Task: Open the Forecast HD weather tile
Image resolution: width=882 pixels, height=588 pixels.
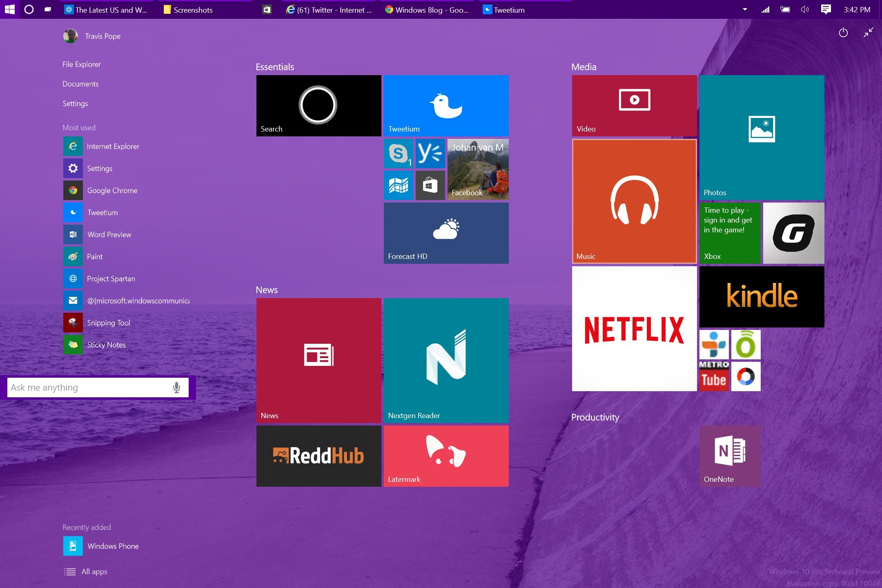Action: pyautogui.click(x=446, y=233)
